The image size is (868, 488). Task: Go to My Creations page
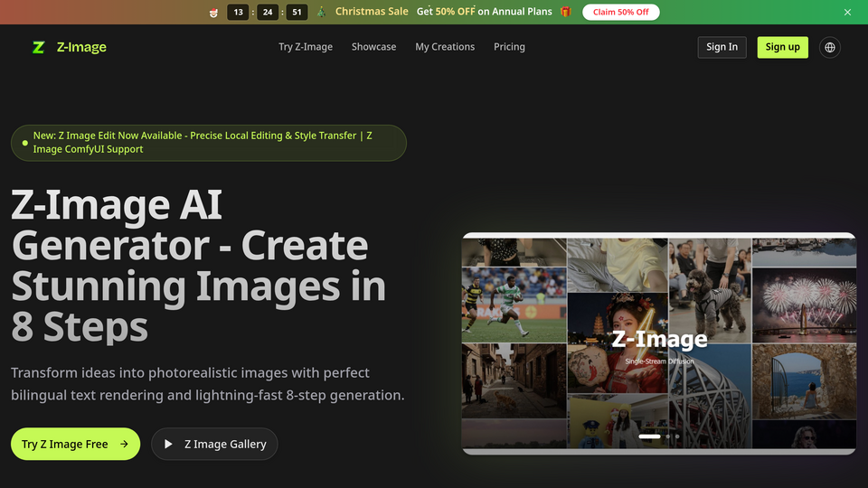point(445,47)
